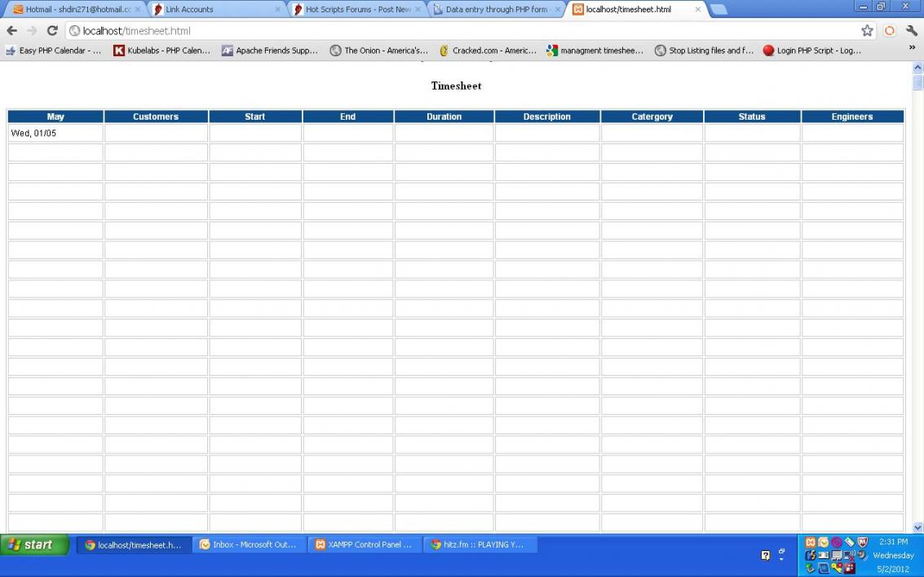
Task: Click the Start field in the Wed, 01/05 row
Action: coord(255,133)
